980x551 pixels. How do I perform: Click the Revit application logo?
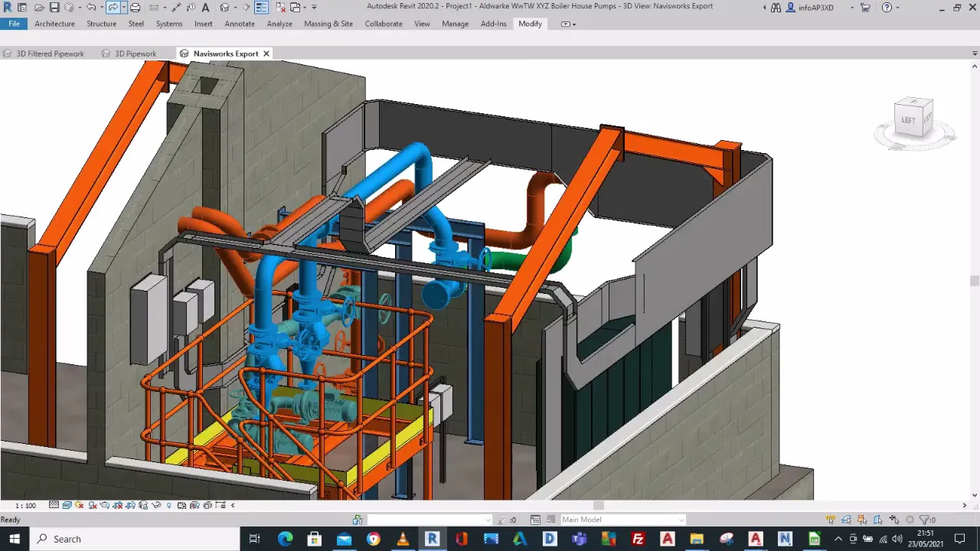(x=8, y=8)
